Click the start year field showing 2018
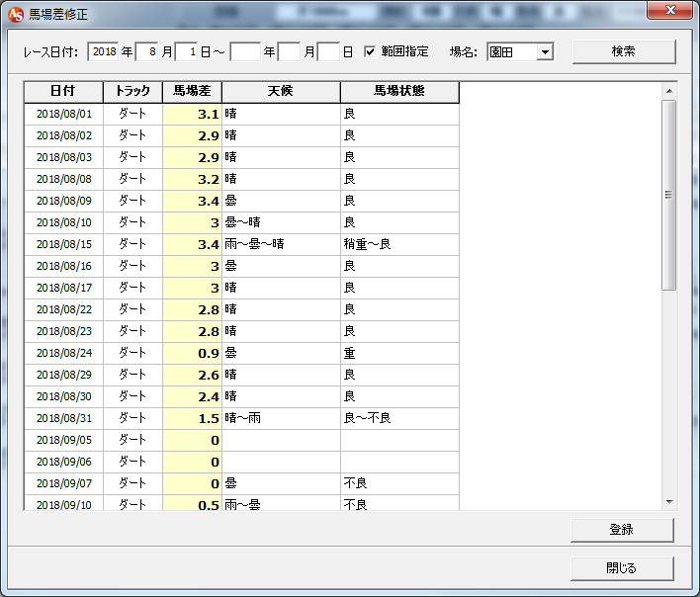This screenshot has width=700, height=597. [104, 51]
